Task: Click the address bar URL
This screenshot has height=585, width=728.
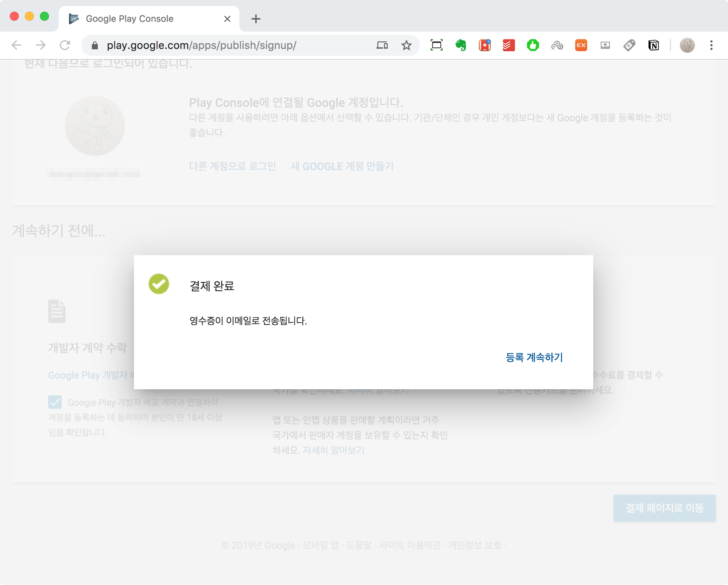Action: (x=201, y=46)
